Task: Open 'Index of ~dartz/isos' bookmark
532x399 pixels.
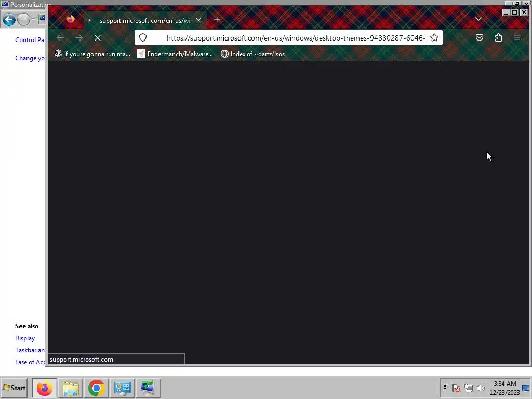Action: [x=253, y=54]
